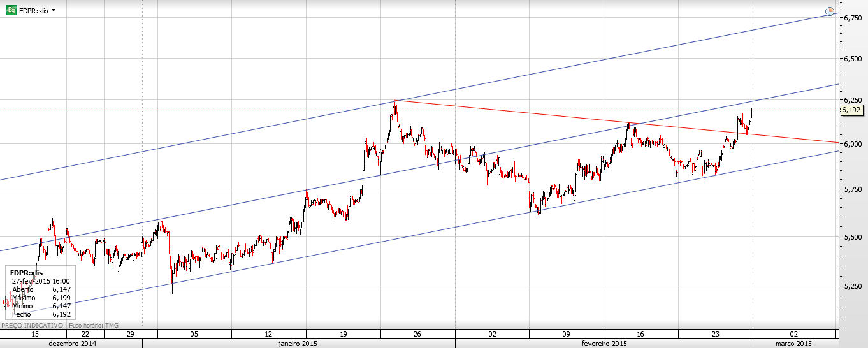Click the green Eq equity icon
The image size is (868, 348).
[11, 11]
